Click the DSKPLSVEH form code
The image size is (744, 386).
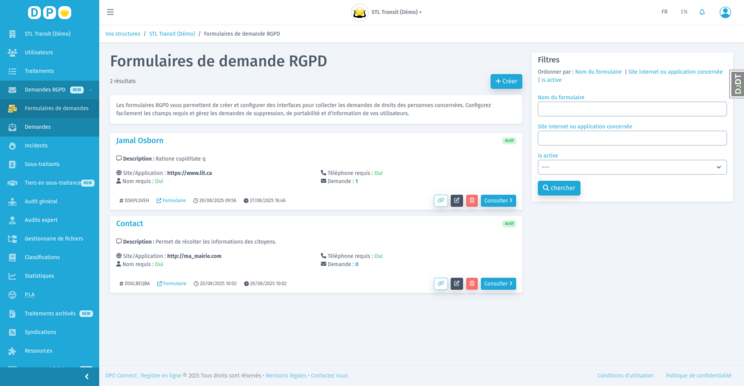[134, 201]
